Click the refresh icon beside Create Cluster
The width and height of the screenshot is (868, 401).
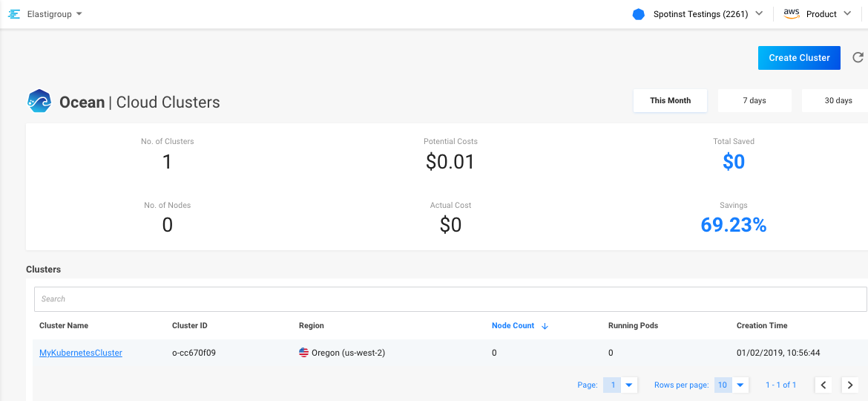858,58
